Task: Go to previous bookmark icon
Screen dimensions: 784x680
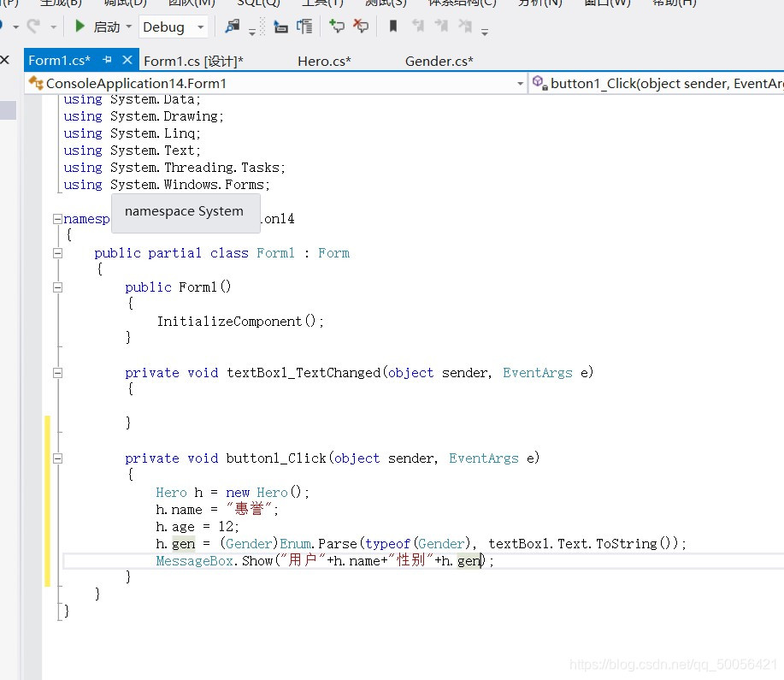Action: click(417, 26)
